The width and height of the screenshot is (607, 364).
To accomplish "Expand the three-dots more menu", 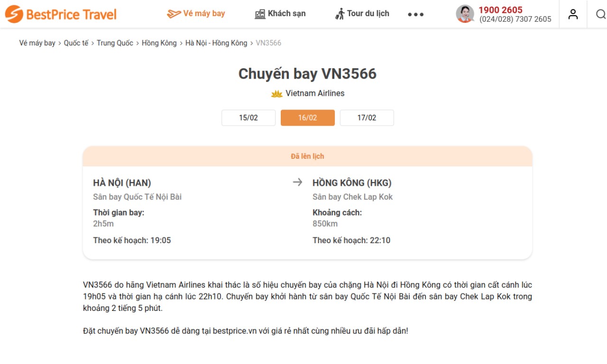I will (x=416, y=15).
